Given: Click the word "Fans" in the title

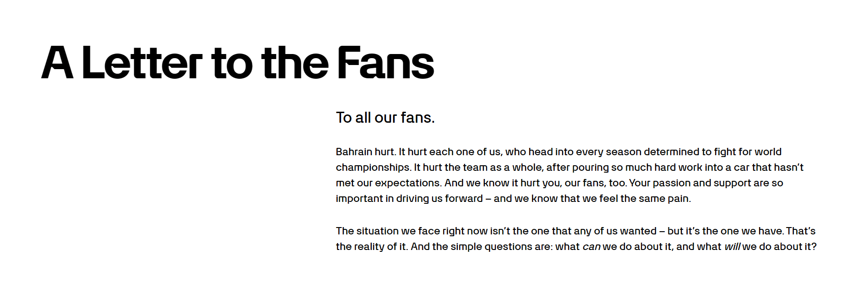Looking at the screenshot, I should click(x=385, y=63).
